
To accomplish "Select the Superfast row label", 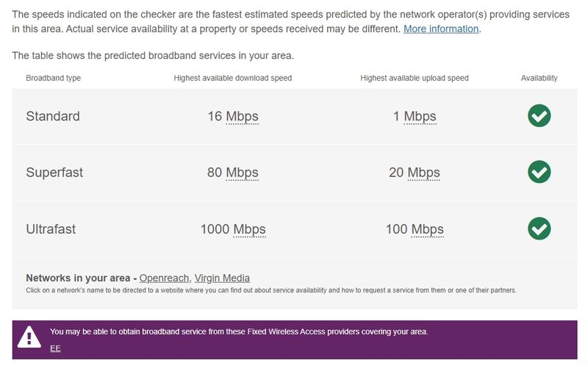I will (x=54, y=173).
